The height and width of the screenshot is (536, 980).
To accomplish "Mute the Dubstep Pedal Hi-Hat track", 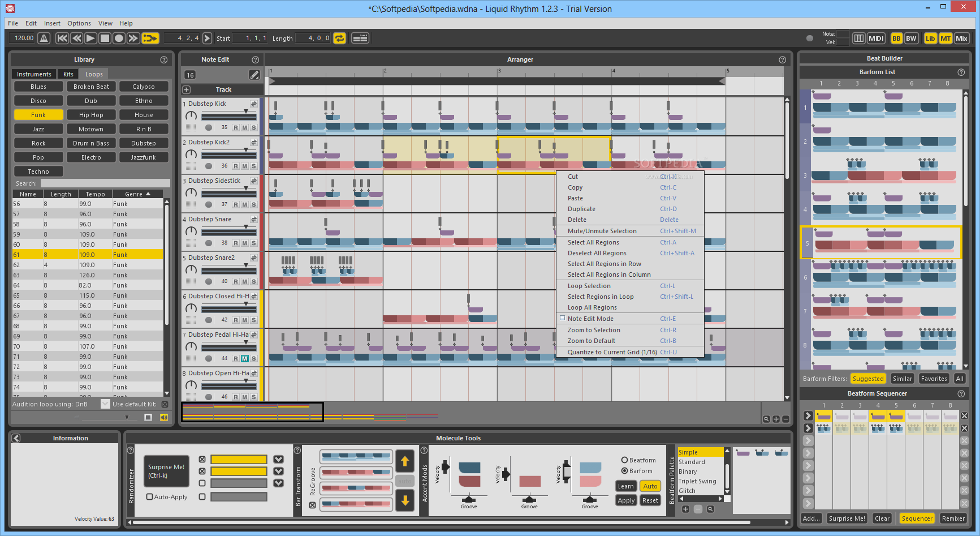I will [x=245, y=358].
